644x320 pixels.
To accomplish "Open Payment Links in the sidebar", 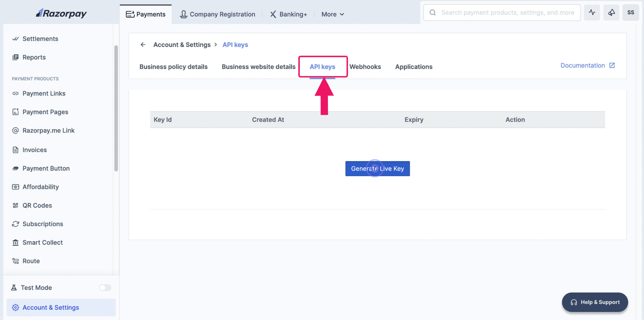I will (44, 94).
